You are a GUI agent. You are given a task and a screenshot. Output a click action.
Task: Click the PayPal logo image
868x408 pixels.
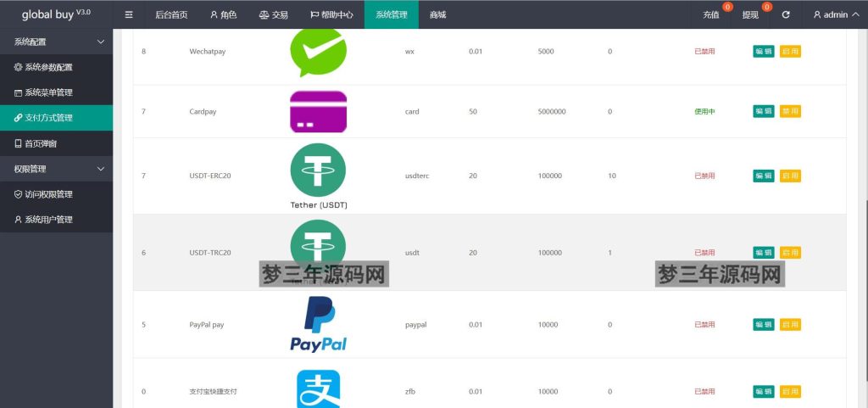point(319,324)
